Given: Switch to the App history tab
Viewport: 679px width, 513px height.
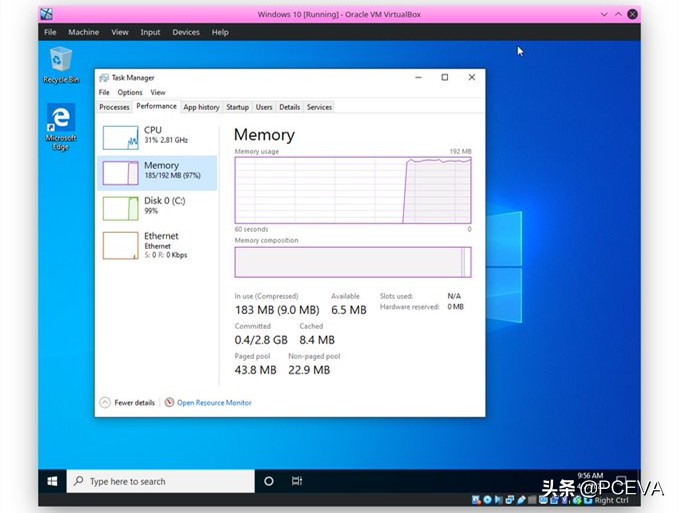Looking at the screenshot, I should click(x=201, y=107).
